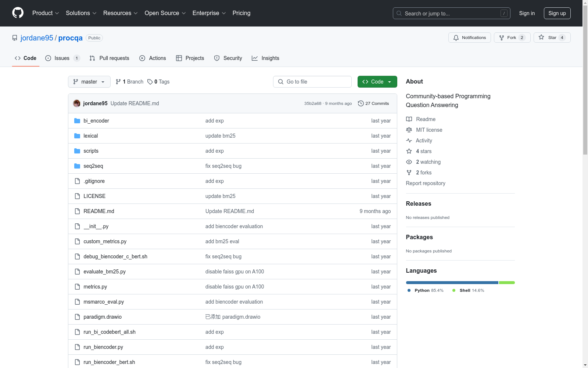
Task: Click the bell icon in Notifications button
Action: pos(456,38)
